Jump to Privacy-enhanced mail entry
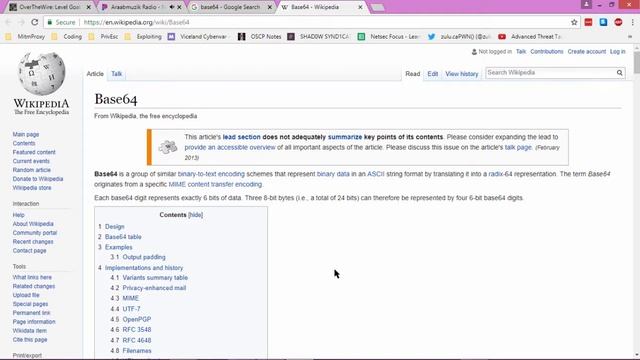Screen dimensions: 640x360 154,288
